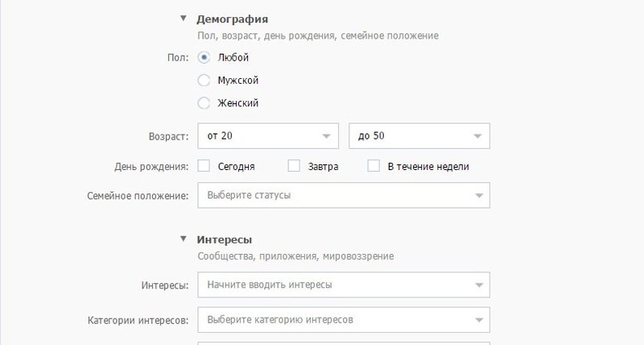The height and width of the screenshot is (345, 644).
Task: Click the Любой label text
Action: [x=233, y=57]
